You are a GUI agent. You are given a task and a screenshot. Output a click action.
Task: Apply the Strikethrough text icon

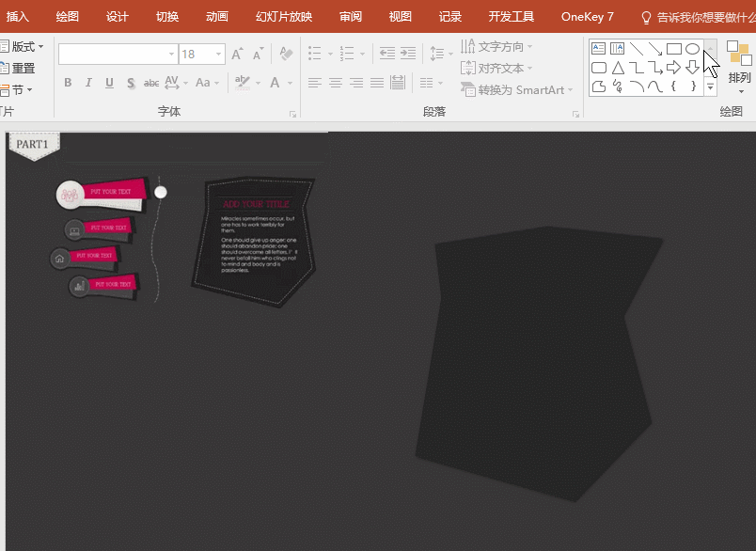click(151, 83)
